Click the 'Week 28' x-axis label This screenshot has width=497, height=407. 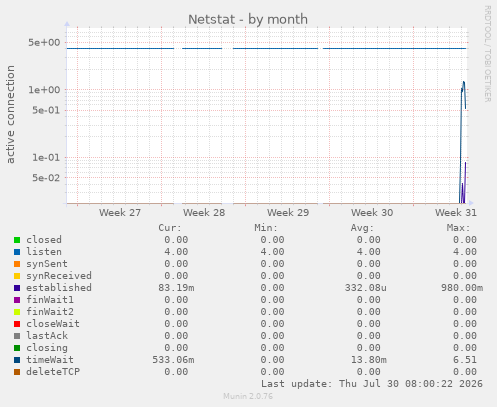click(204, 213)
